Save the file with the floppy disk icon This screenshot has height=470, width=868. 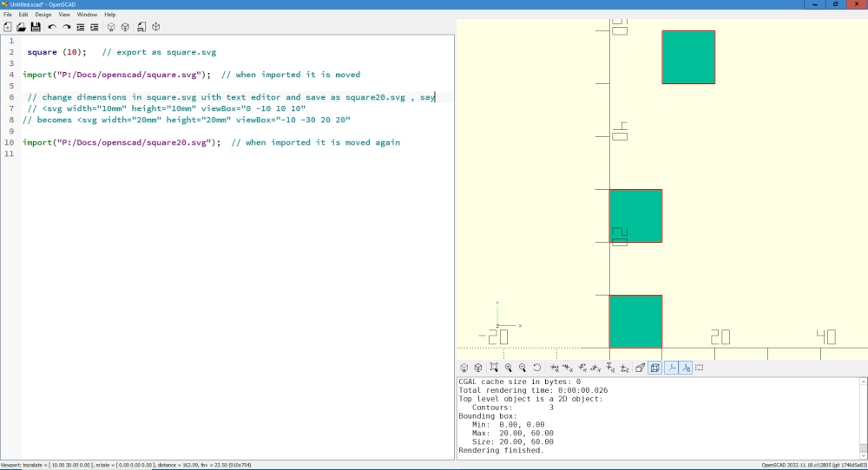36,27
